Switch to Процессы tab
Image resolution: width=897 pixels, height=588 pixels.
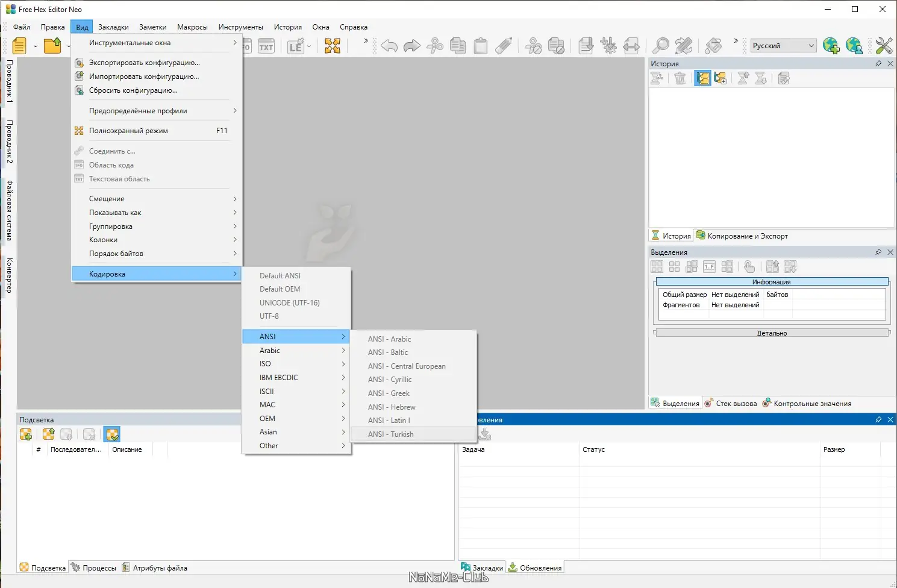(93, 568)
